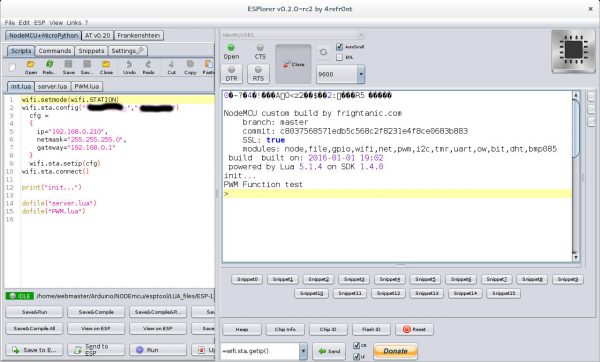
Task: Open the Edit menu
Action: coord(24,23)
